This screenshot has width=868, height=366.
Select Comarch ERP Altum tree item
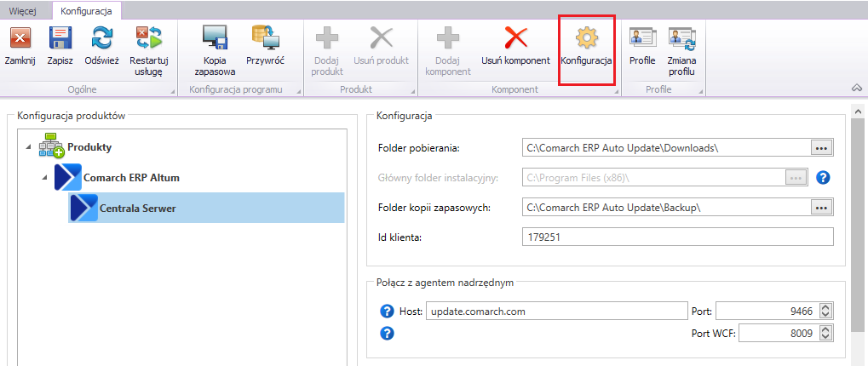[131, 178]
